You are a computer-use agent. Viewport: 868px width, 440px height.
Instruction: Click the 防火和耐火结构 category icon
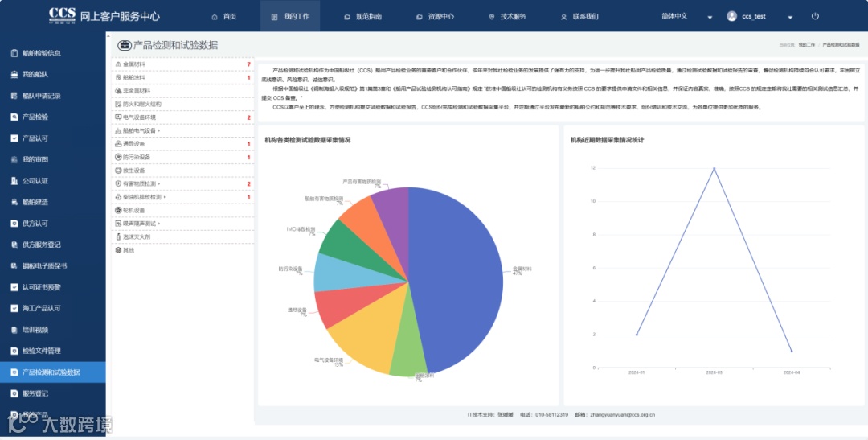(x=118, y=104)
